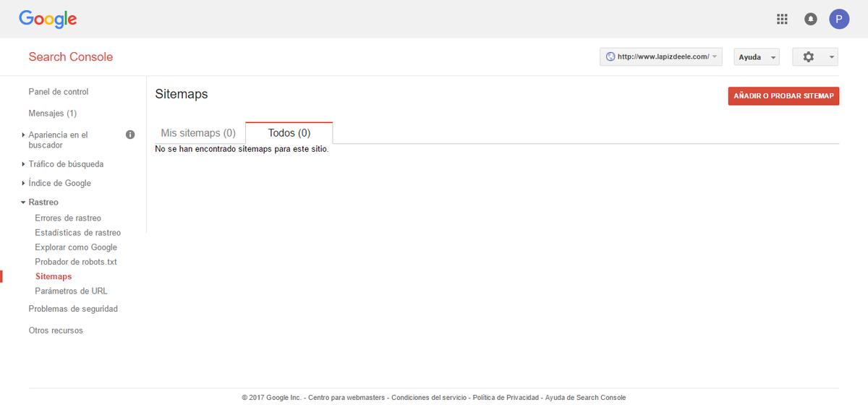Open the Search Console home link
Viewport: 868px width, 405px height.
pos(71,57)
